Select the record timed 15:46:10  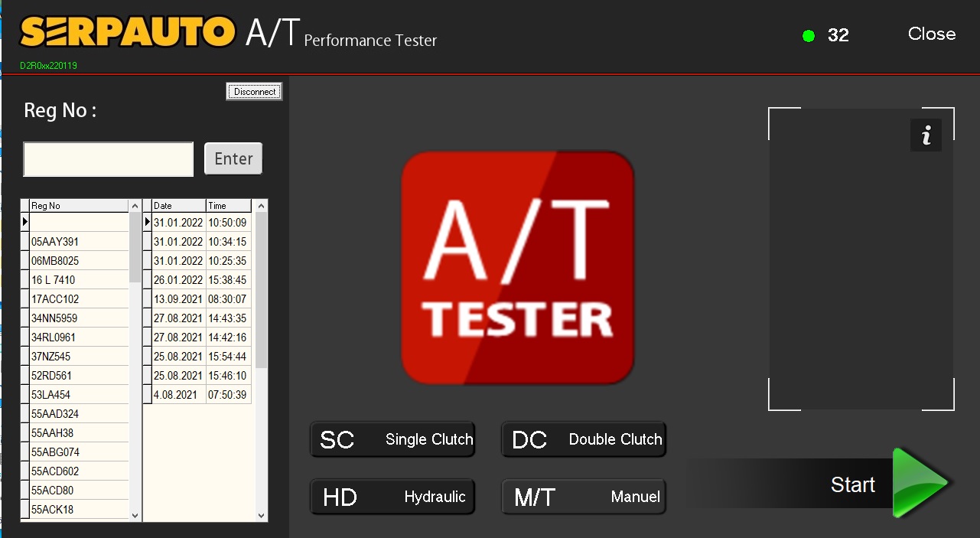coord(202,376)
